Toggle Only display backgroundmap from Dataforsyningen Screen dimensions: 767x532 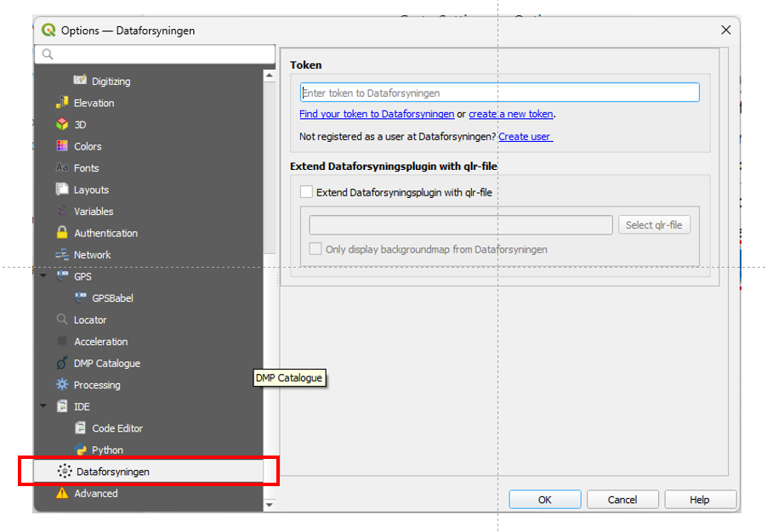[315, 250]
